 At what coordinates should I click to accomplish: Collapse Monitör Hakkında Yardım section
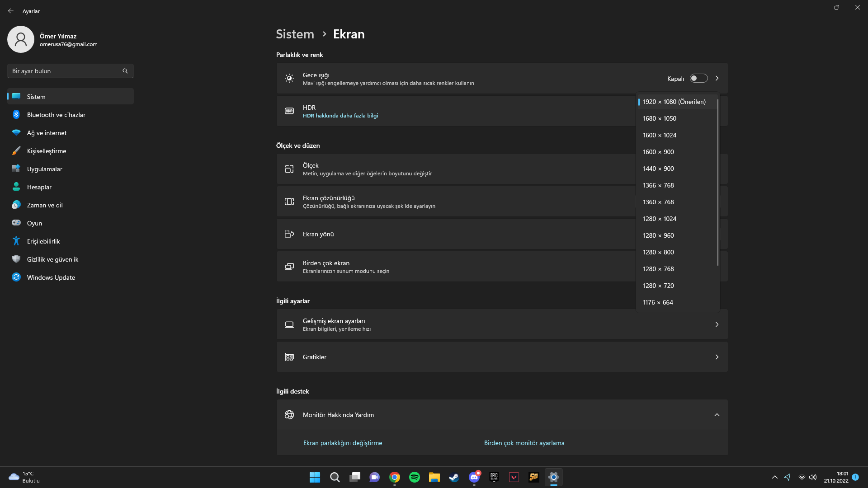tap(717, 415)
